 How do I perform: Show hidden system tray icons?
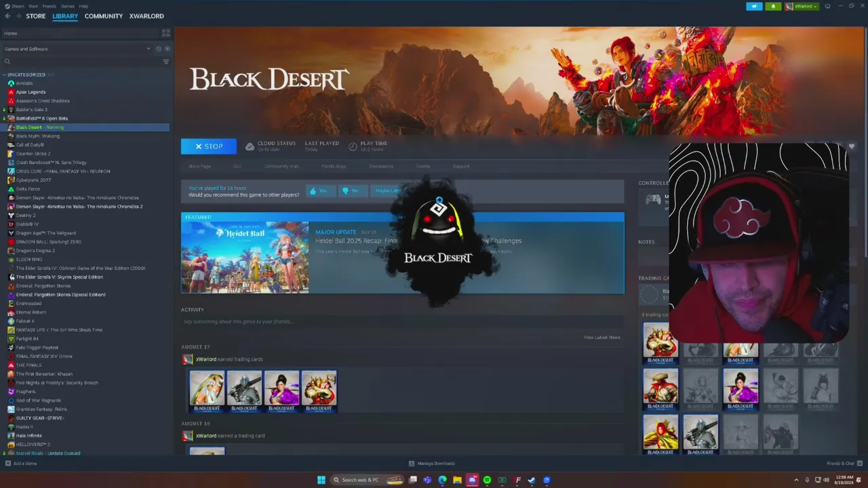797,480
